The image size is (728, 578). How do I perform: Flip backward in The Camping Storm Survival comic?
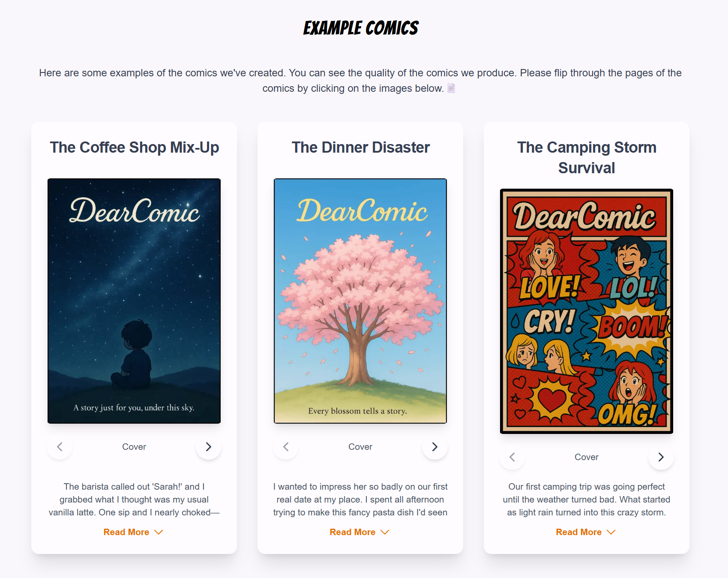[512, 457]
